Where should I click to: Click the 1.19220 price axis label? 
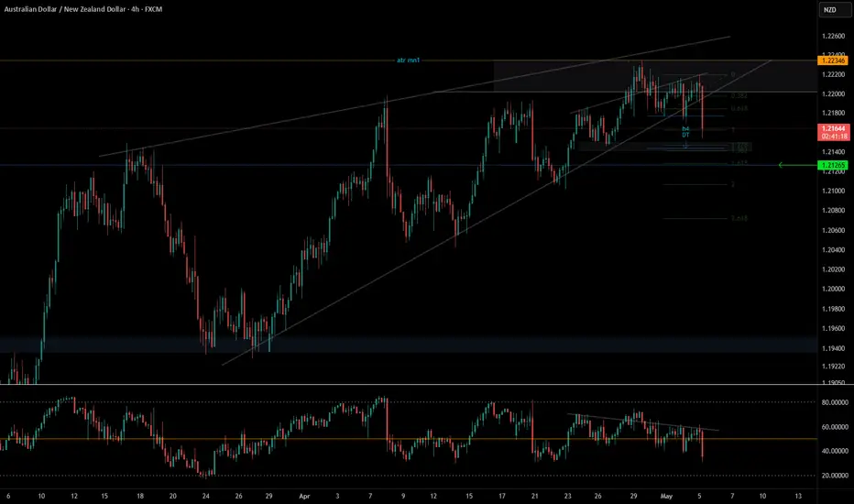coord(833,367)
